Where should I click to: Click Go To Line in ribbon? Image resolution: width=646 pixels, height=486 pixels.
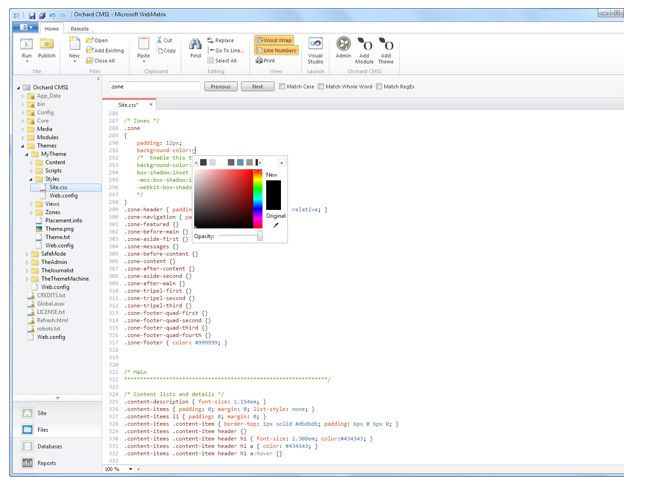225,50
